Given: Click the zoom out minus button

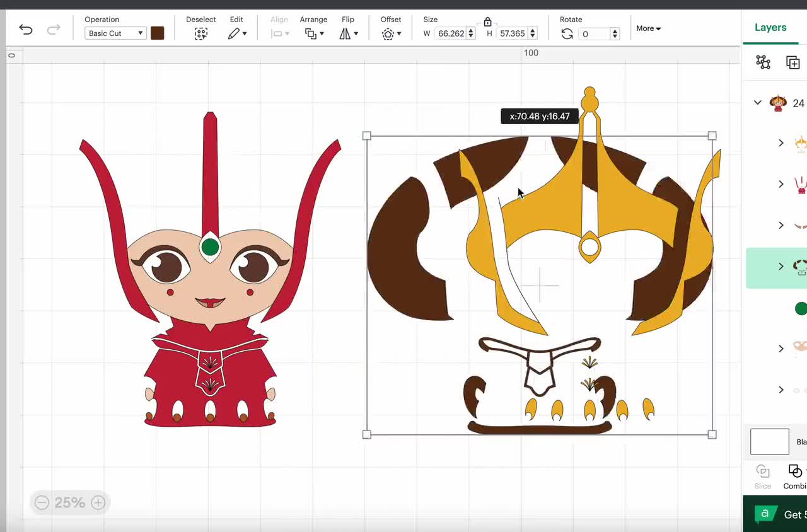Looking at the screenshot, I should pyautogui.click(x=42, y=502).
